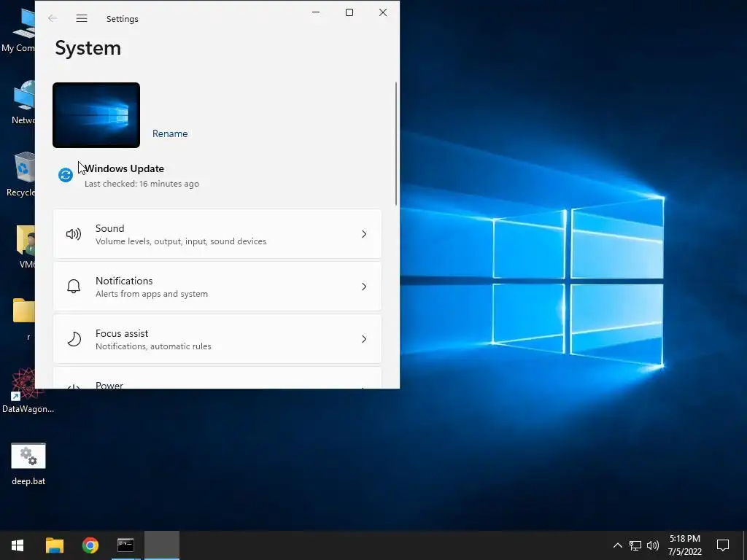This screenshot has height=560, width=747.
Task: Click the desktop wallpaper thumbnail in System
Action: (96, 114)
